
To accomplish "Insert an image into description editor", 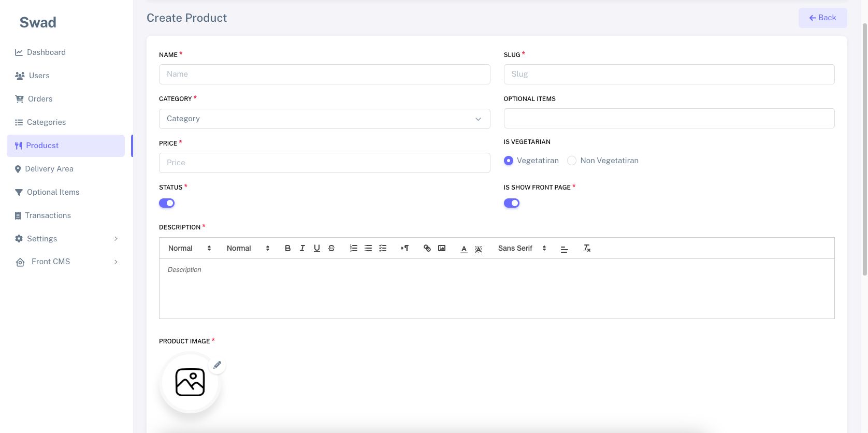I will [x=442, y=249].
